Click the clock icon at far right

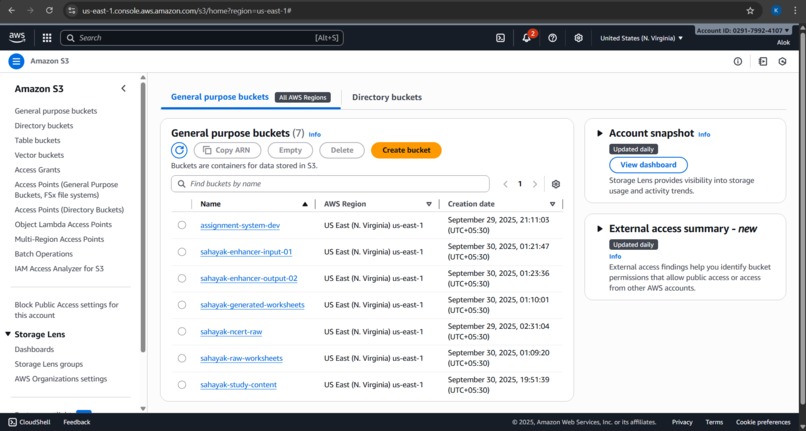click(782, 61)
